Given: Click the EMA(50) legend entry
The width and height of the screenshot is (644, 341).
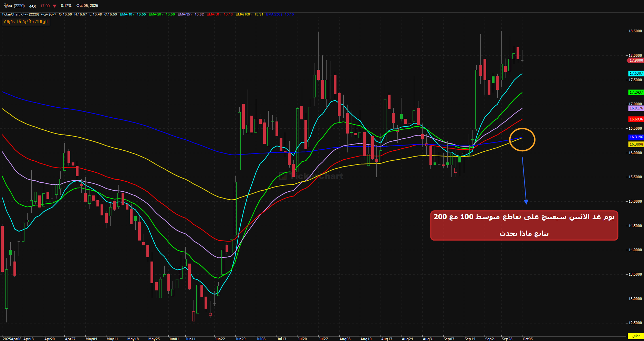Looking at the screenshot, I should 214,14.
